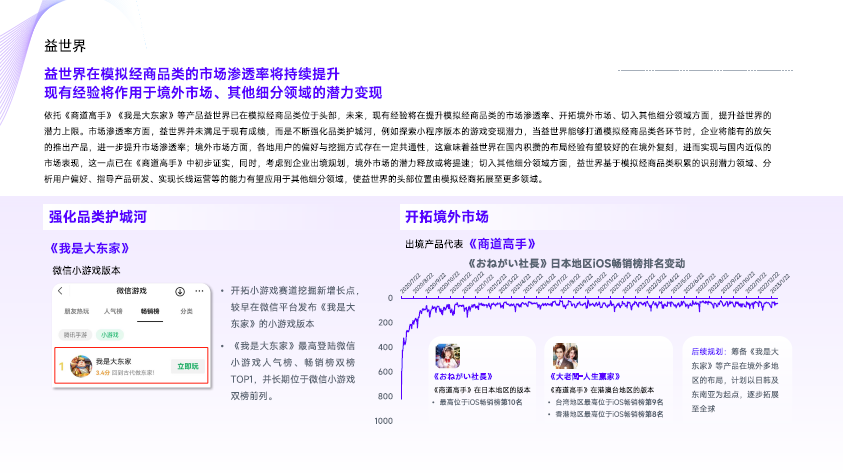This screenshot has height=474, width=843.
Task: Click the 我是大东家 game name in list
Action: click(113, 361)
